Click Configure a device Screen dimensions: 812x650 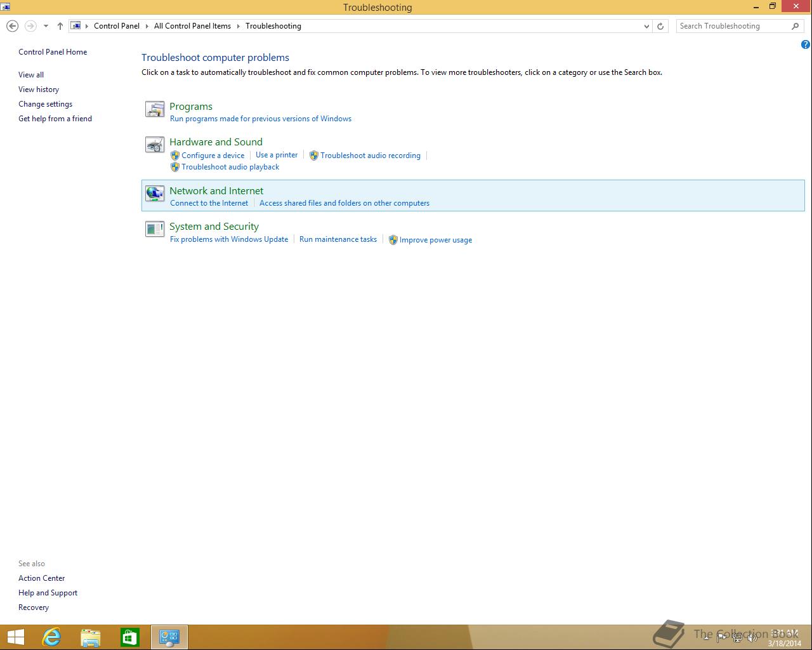(x=213, y=156)
